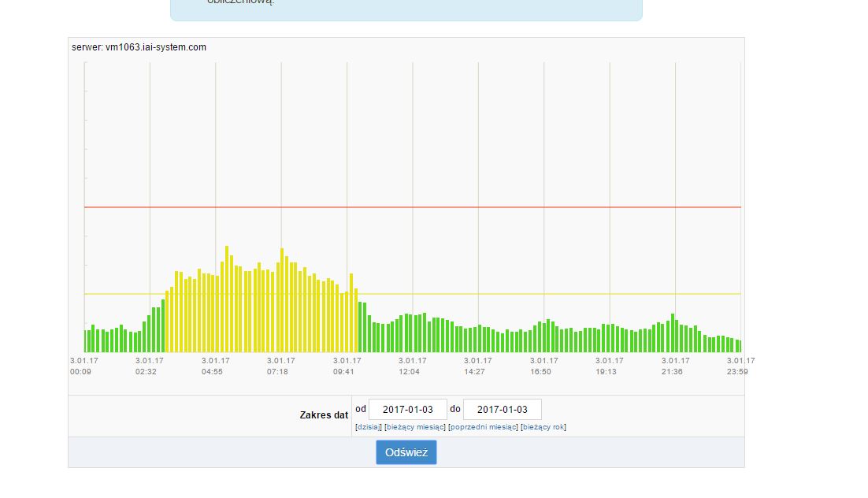The width and height of the screenshot is (868, 498).
Task: Click the "Zakres dat" label
Action: (x=324, y=415)
